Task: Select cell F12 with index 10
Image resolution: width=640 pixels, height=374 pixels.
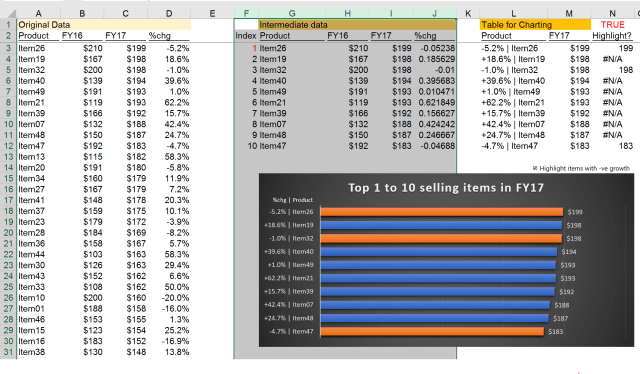Action: [x=246, y=146]
